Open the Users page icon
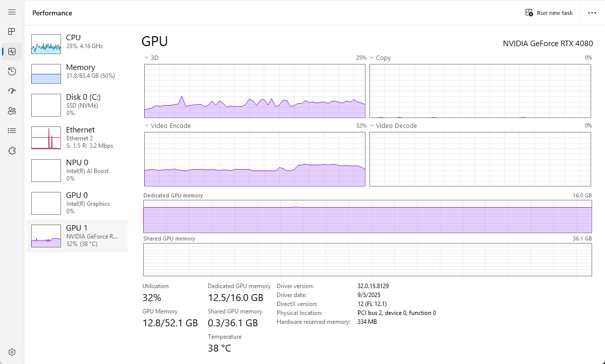The height and width of the screenshot is (364, 605). [x=12, y=111]
